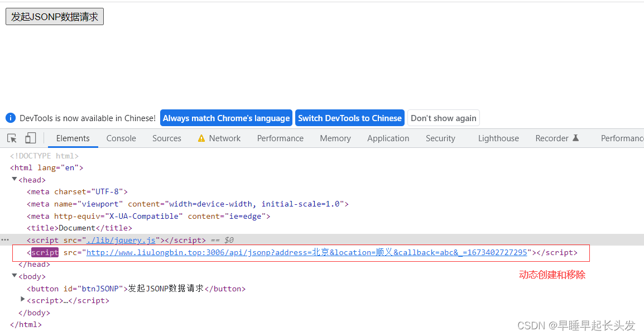This screenshot has height=336, width=644.
Task: Click the warning icon beside Network
Action: 201,138
